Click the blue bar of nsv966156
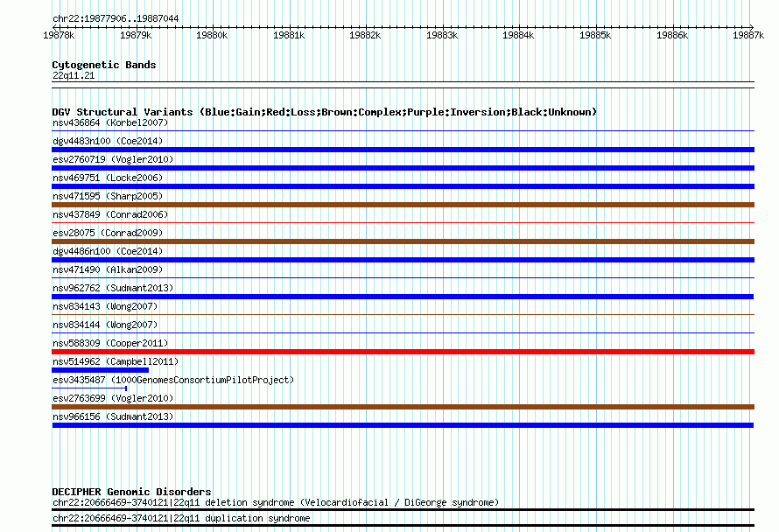The height and width of the screenshot is (532, 779). click(x=403, y=425)
